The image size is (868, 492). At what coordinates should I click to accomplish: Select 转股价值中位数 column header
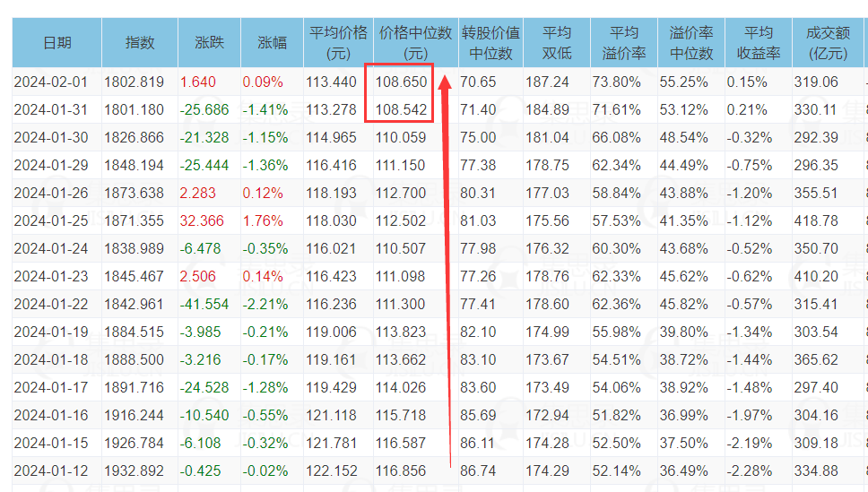490,43
